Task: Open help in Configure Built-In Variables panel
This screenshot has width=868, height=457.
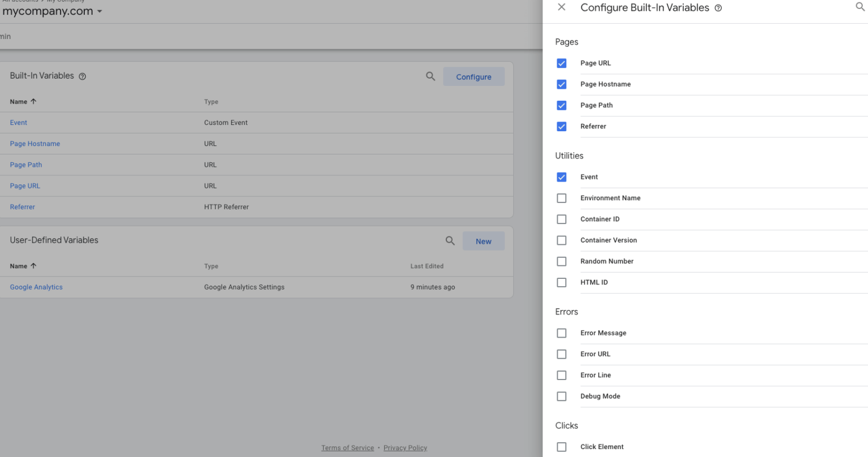Action: point(718,7)
